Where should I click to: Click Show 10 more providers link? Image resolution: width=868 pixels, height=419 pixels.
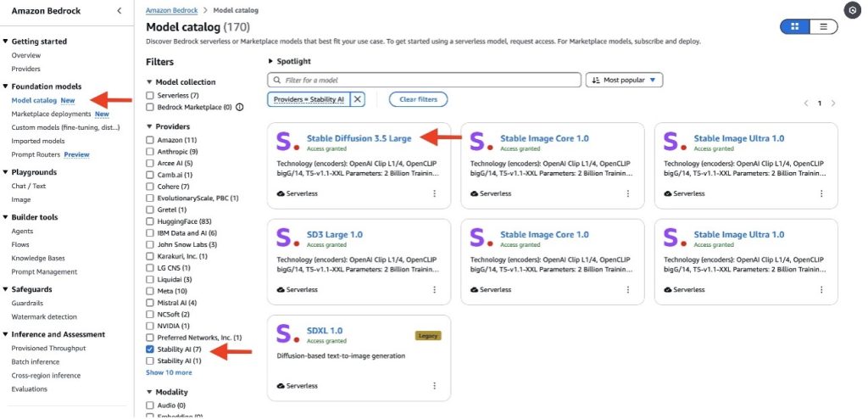click(x=169, y=372)
